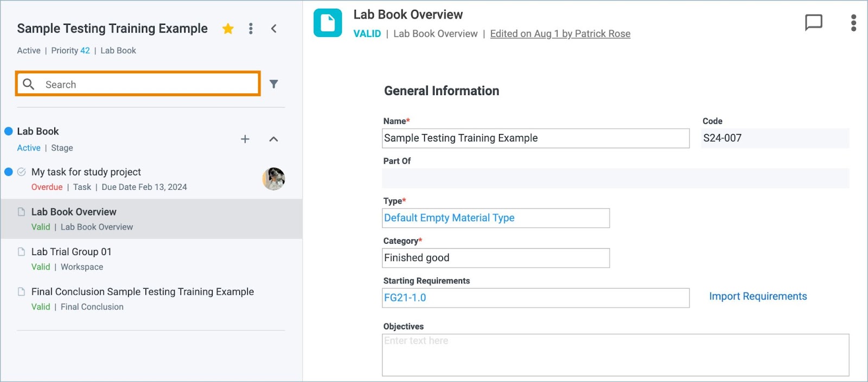
Task: Open Final Conclusion Sample Testing Training Example
Action: 143,292
